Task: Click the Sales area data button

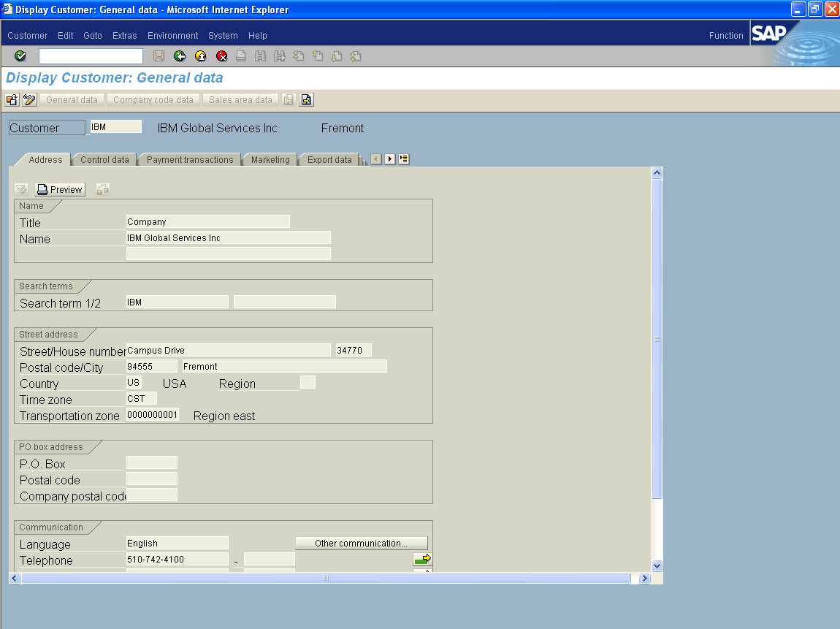Action: pos(240,99)
